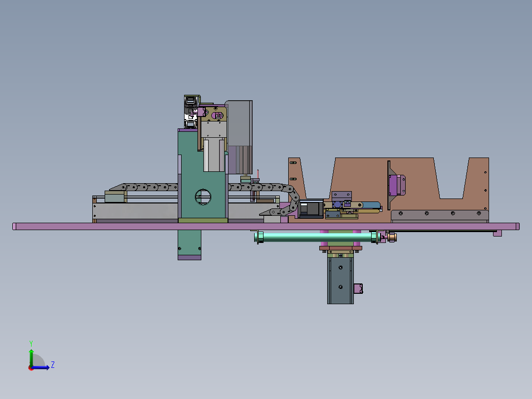The width and height of the screenshot is (532, 399).
Task: Select the large grey motor housing at top
Action: tap(240, 137)
